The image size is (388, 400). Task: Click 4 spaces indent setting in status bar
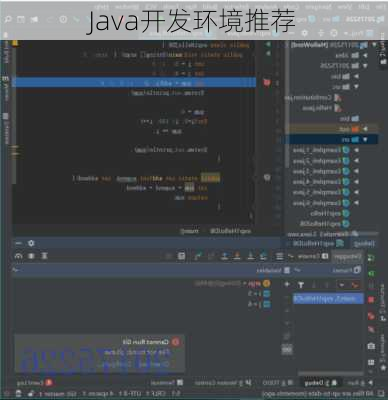click(98, 394)
